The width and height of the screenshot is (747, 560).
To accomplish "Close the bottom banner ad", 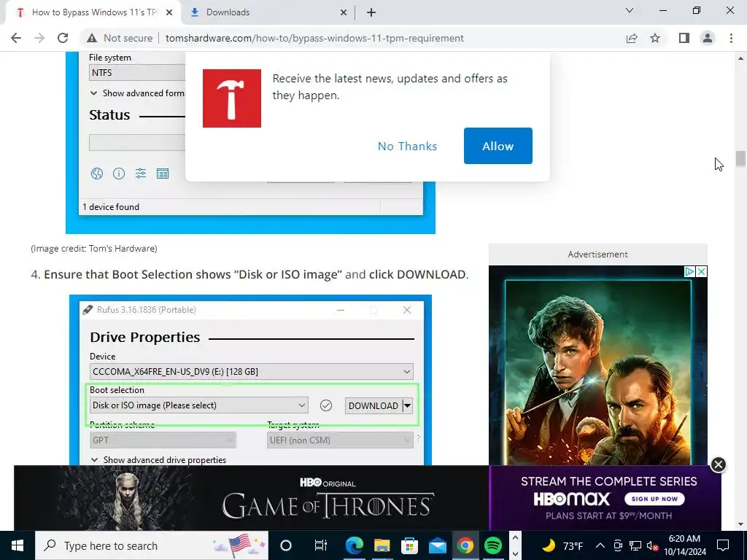I will pyautogui.click(x=718, y=464).
